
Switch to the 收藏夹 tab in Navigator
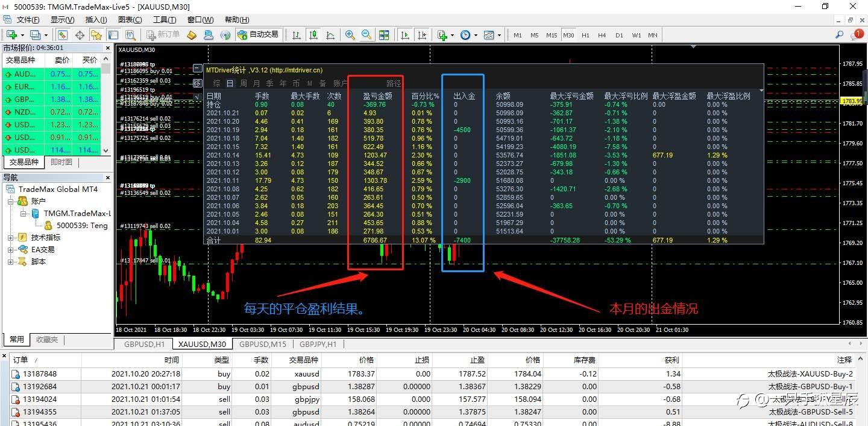[x=47, y=340]
